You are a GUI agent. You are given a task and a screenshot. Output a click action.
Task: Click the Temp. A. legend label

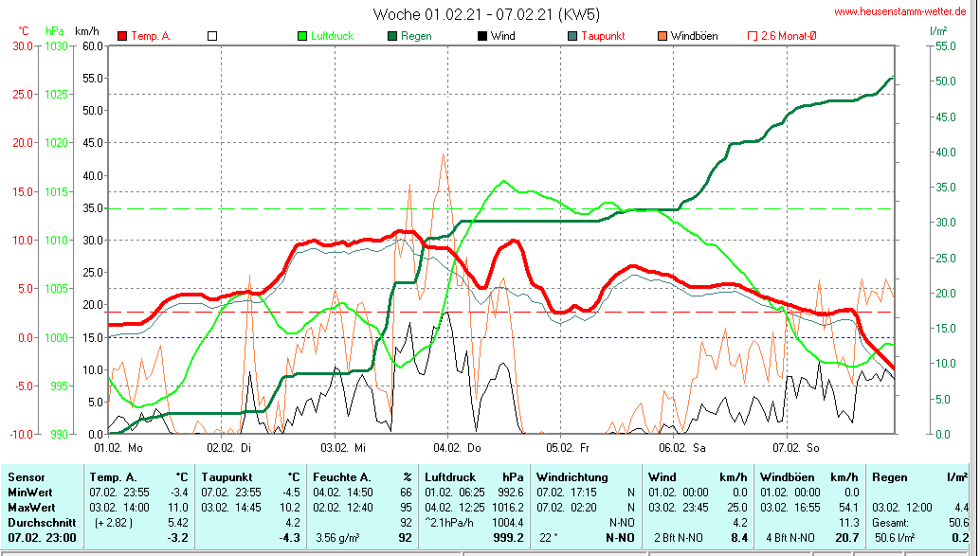pyautogui.click(x=151, y=36)
